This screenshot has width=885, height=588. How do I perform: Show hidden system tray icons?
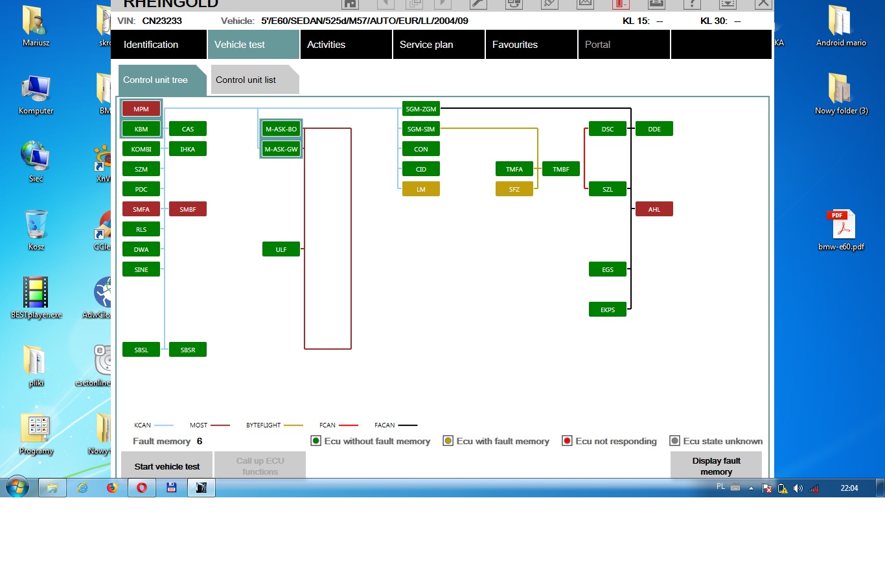pyautogui.click(x=751, y=488)
